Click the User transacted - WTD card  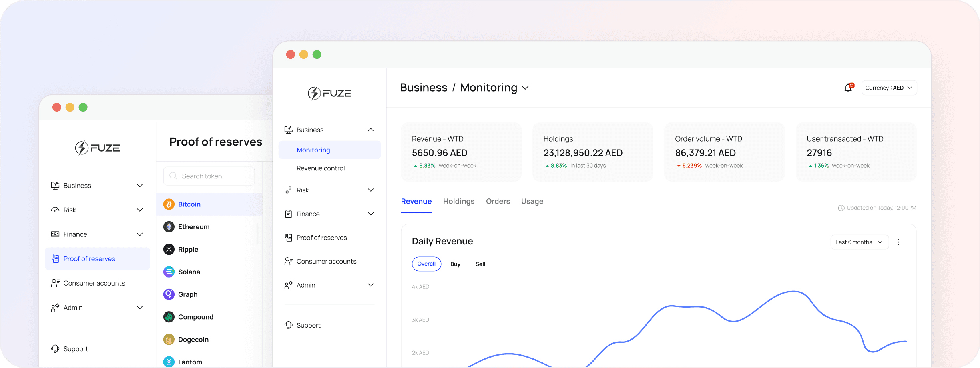856,152
